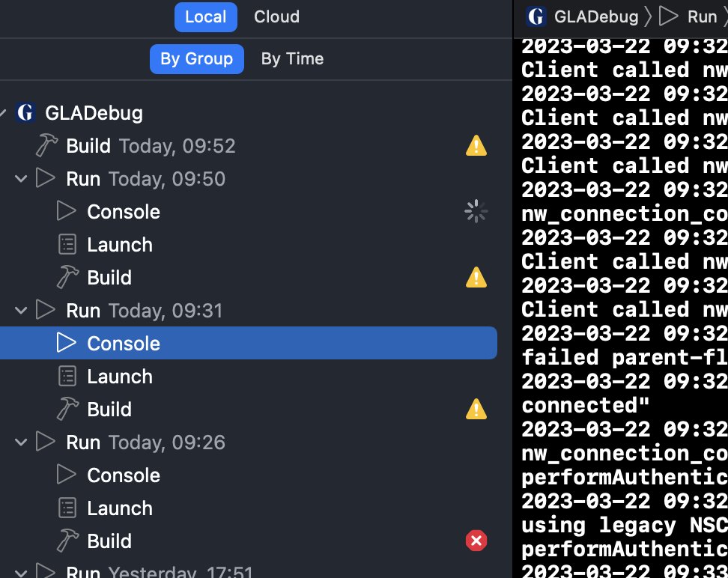Image resolution: width=728 pixels, height=578 pixels.
Task: Click GLADebug in the editor breadcrumb
Action: coord(596,17)
